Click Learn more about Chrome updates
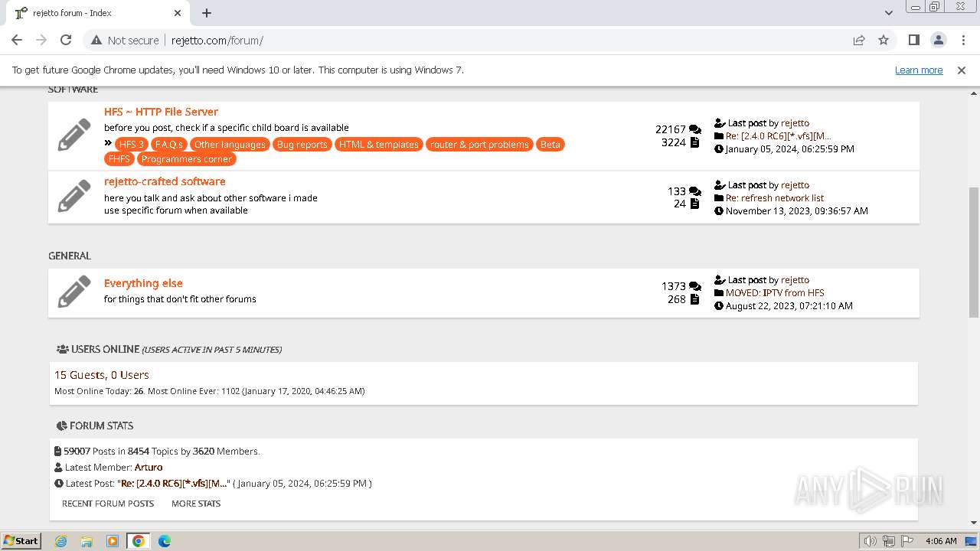 pyautogui.click(x=919, y=70)
